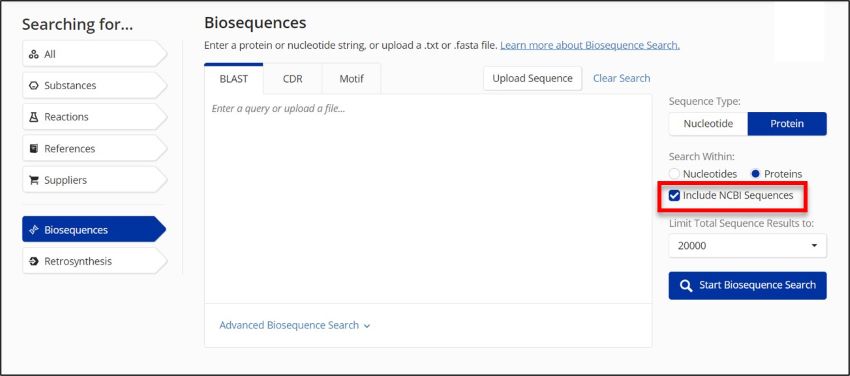Select the Nucleotides radio button
850x376 pixels.
[x=674, y=174]
